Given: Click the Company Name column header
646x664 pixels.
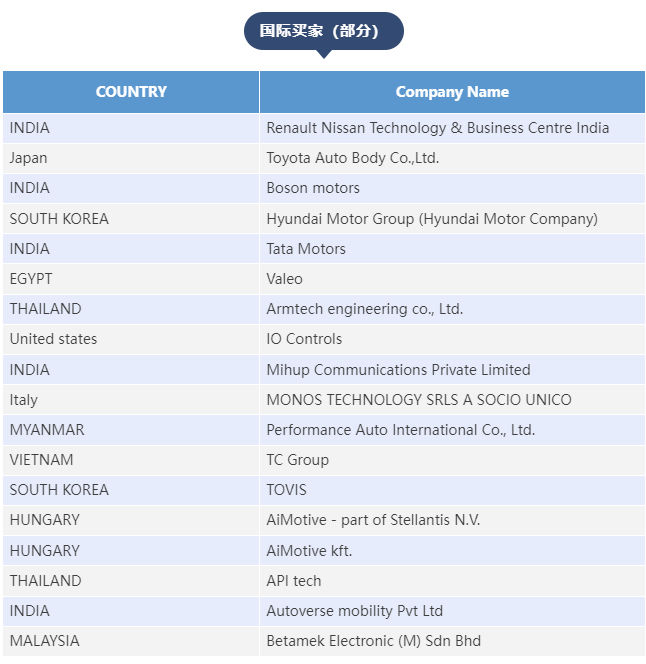Looking at the screenshot, I should point(452,92).
